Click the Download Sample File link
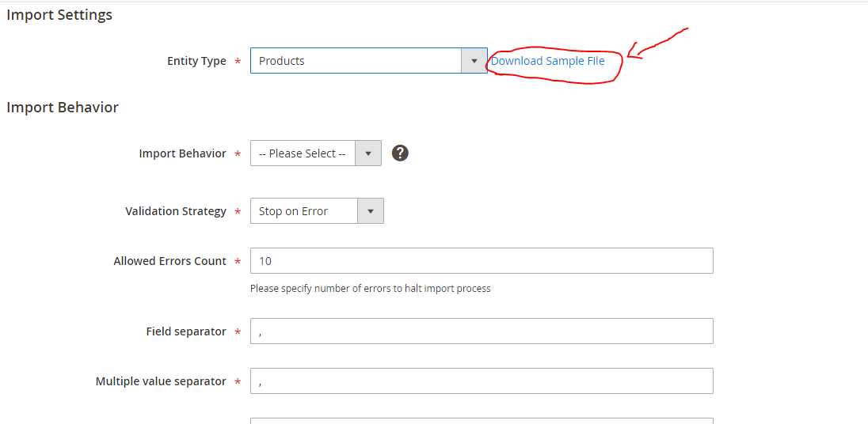The image size is (868, 424). 547,61
